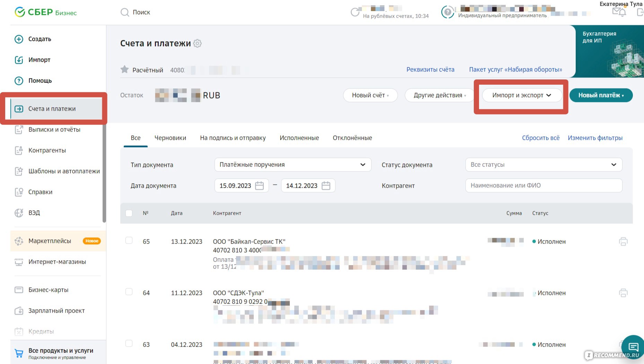Expand the Новый счёт dropdown
Viewport: 644px width, 364px height.
coord(370,95)
